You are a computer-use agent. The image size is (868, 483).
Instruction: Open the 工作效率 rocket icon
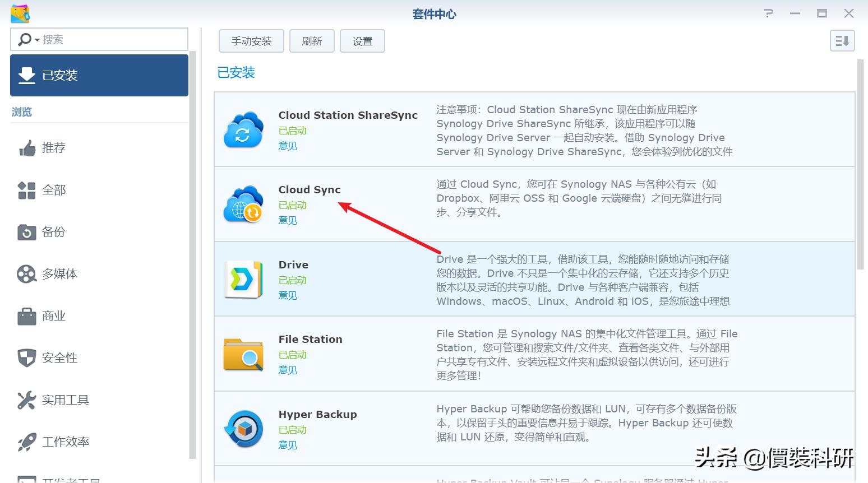click(26, 442)
